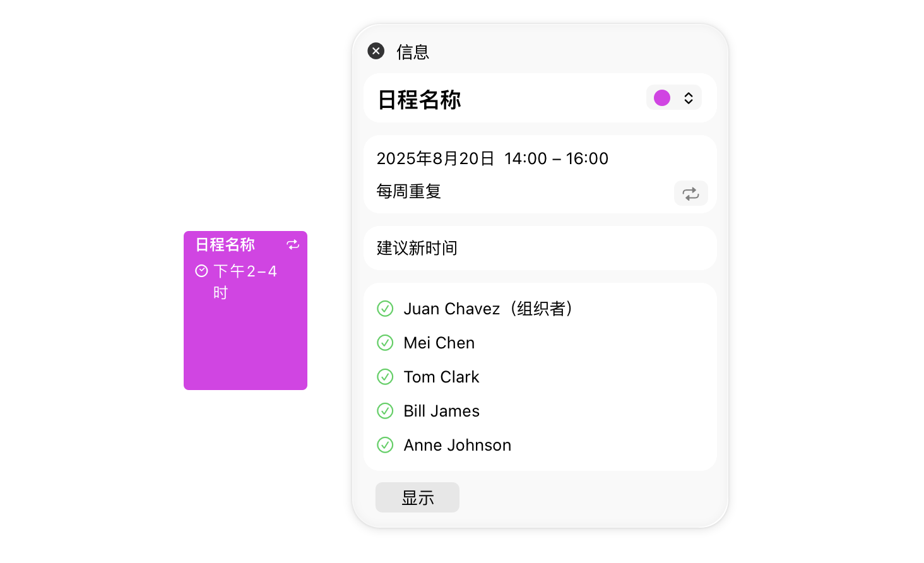Click the accepted checkmark icon next to Bill James

pyautogui.click(x=385, y=411)
